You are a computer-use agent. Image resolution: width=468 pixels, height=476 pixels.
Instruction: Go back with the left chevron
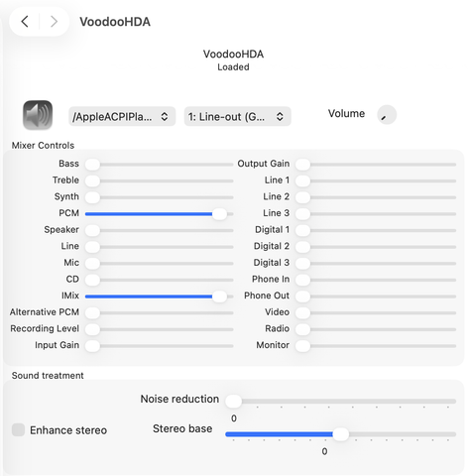pos(25,22)
